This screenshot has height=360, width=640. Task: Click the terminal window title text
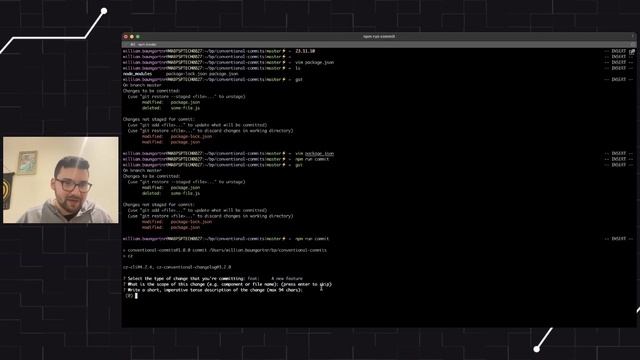click(x=379, y=36)
